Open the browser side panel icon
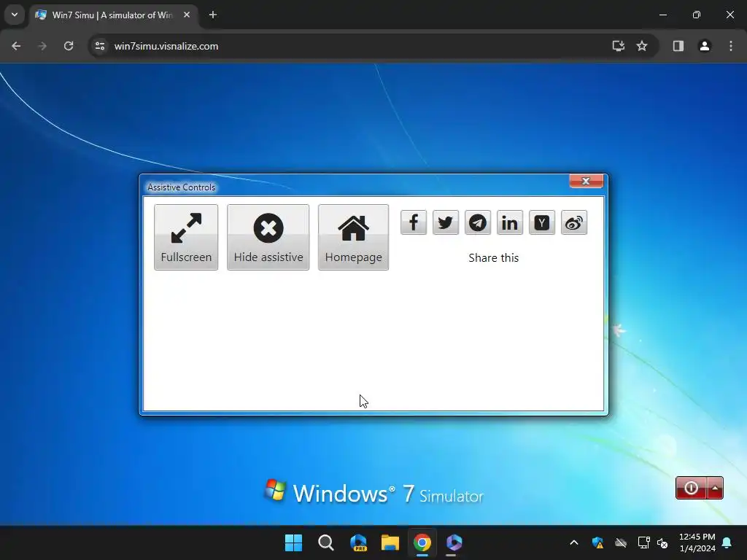 (678, 46)
